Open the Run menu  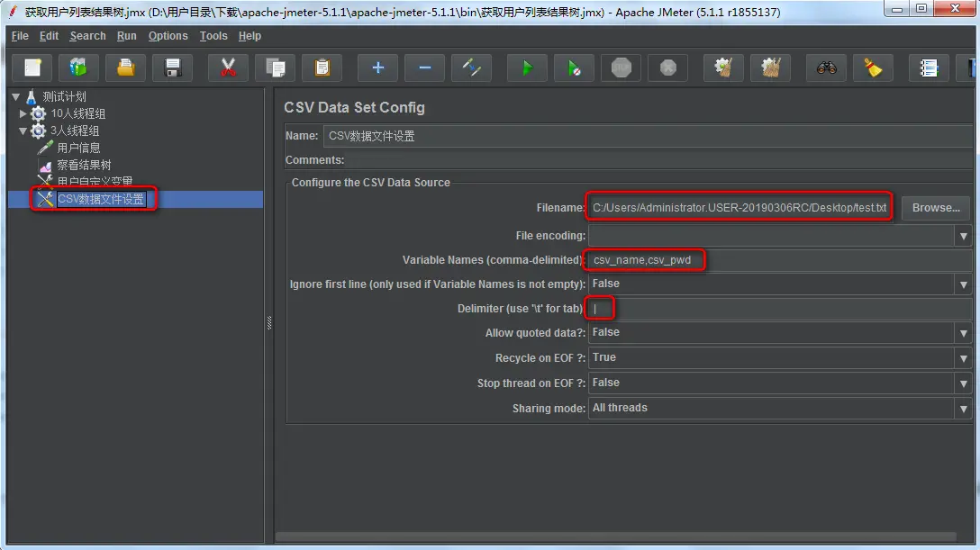[126, 36]
